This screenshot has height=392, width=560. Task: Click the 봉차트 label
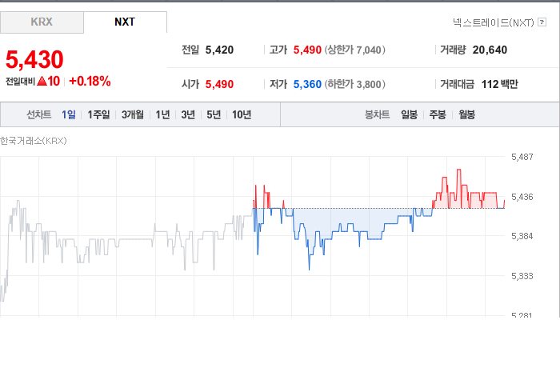[x=377, y=114]
